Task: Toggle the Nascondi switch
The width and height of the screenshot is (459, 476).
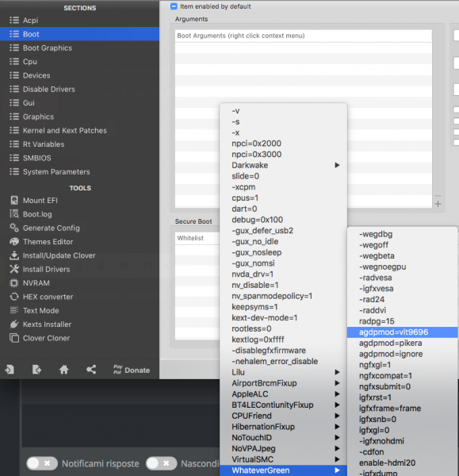Action: 161,463
